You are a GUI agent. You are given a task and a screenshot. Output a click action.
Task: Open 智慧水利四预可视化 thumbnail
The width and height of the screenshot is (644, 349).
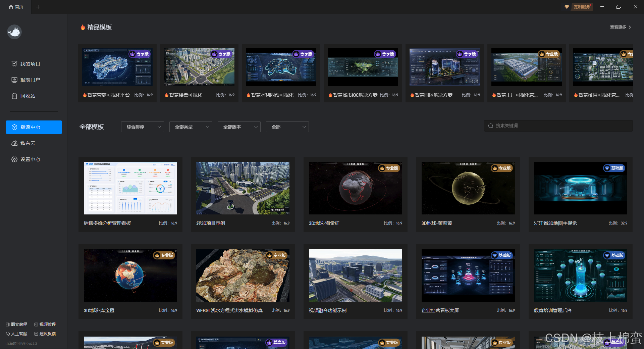click(x=281, y=67)
